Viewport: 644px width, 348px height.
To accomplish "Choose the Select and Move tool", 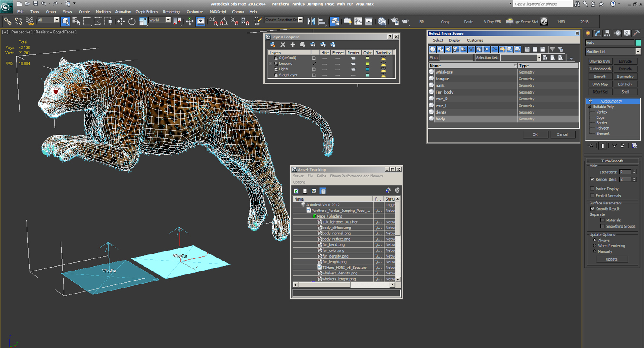I will click(121, 21).
